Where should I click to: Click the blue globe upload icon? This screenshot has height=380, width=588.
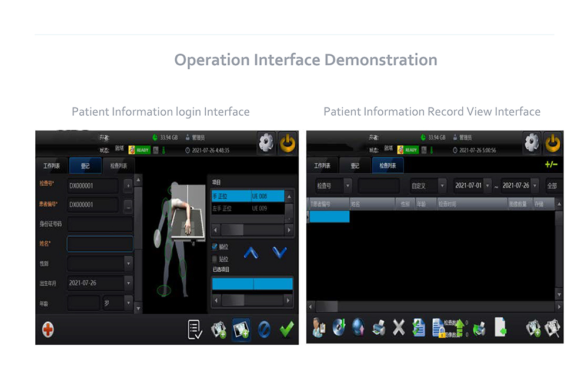358,328
